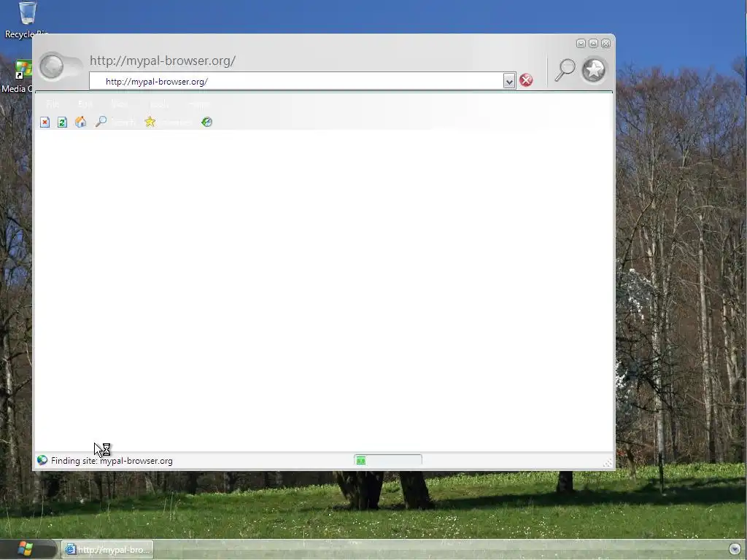Select the mypal-bro taskbar button
This screenshot has width=747, height=560.
pos(107,550)
